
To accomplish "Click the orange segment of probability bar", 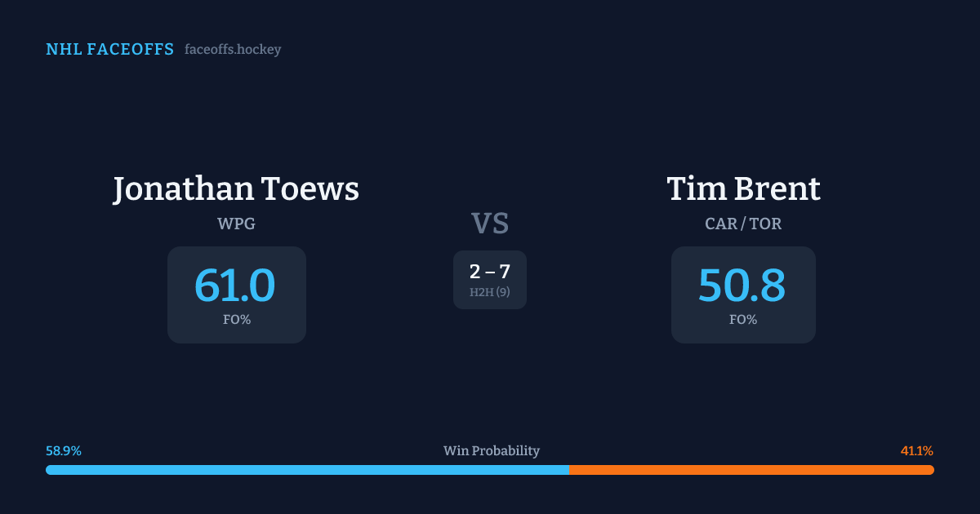I will [751, 470].
